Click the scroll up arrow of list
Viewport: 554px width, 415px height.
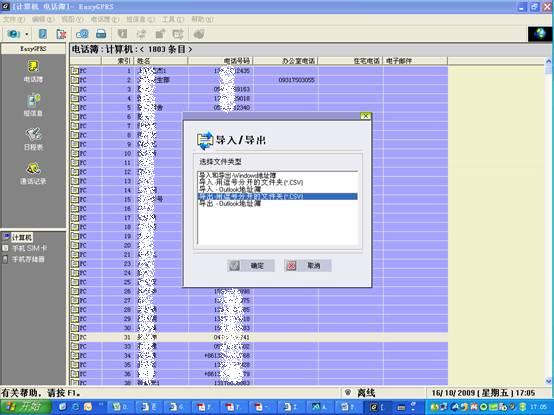click(548, 61)
